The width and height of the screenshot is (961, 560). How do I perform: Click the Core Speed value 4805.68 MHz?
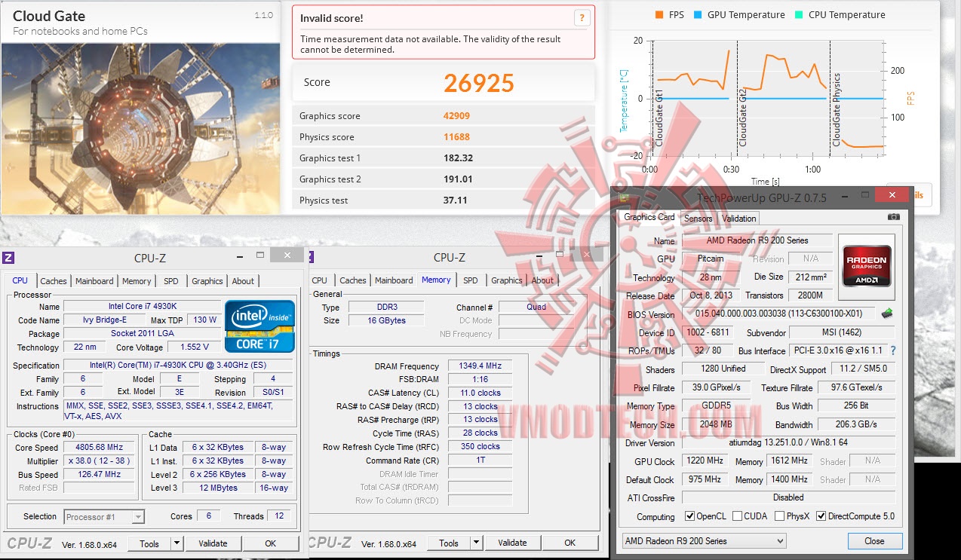pos(100,448)
